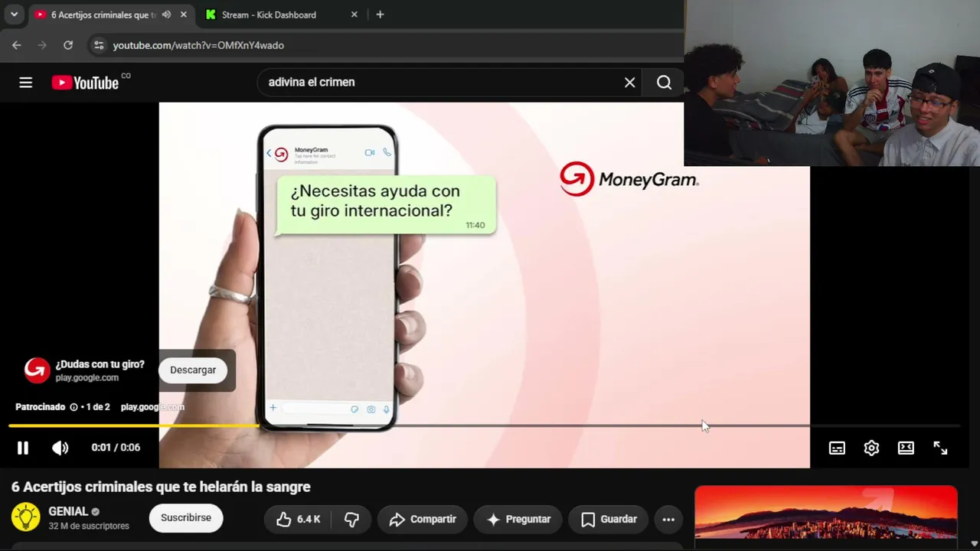Image resolution: width=980 pixels, height=551 pixels.
Task: Open the '¿Dudas con tu giro?' ad title
Action: (x=100, y=364)
